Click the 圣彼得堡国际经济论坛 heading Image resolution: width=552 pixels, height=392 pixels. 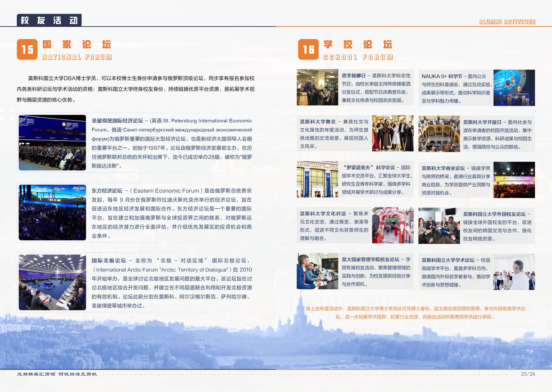point(117,121)
